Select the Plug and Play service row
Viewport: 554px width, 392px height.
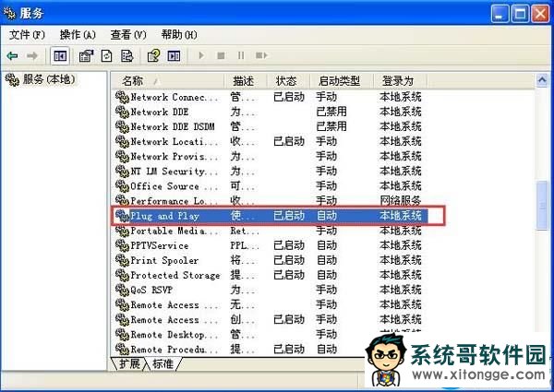click(164, 216)
